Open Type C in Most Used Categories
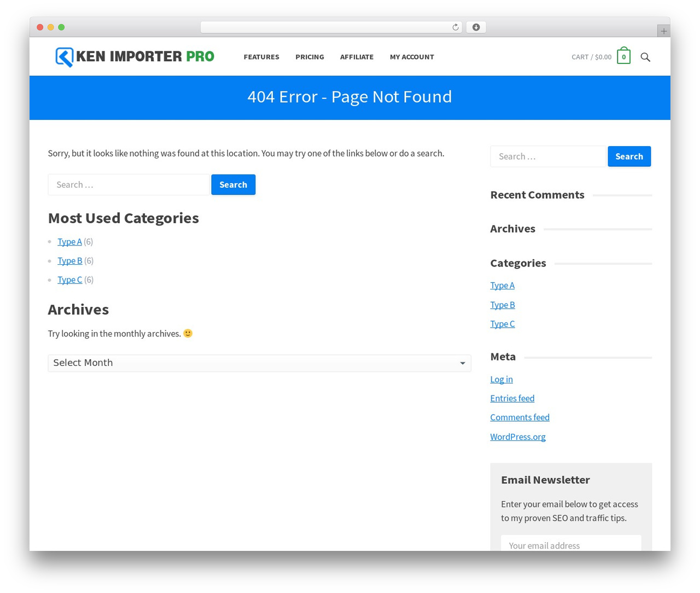700x593 pixels. point(70,280)
